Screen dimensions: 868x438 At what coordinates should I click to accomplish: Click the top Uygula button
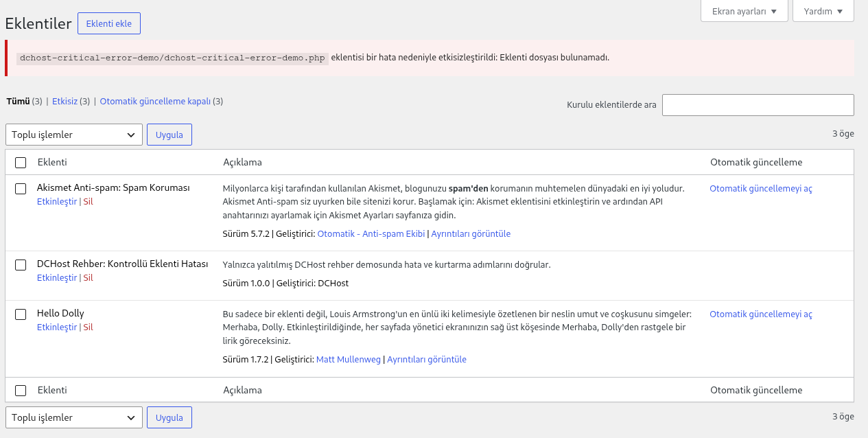[169, 135]
